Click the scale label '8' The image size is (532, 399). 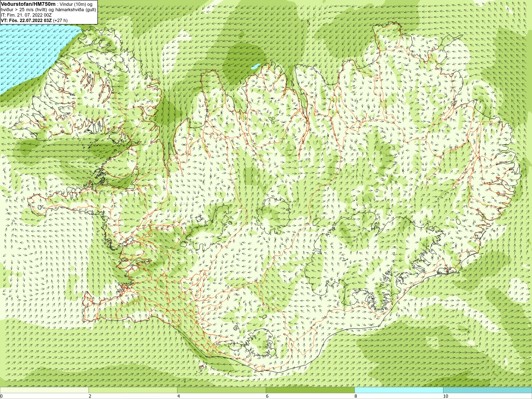pyautogui.click(x=356, y=397)
